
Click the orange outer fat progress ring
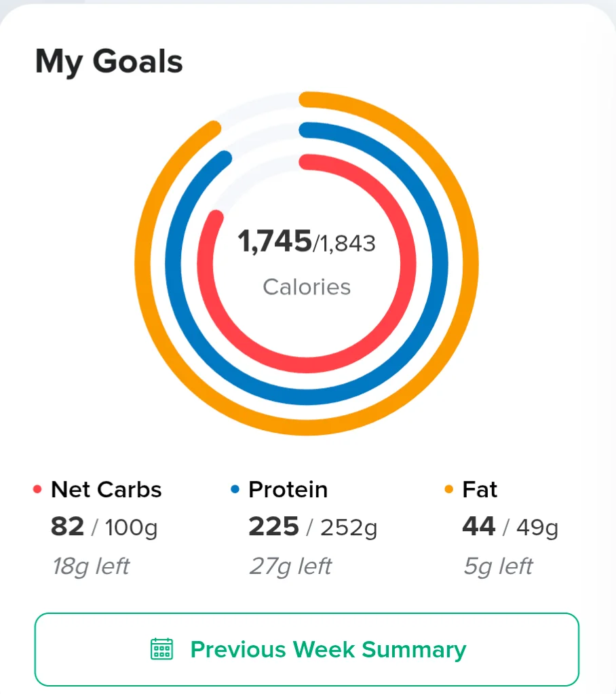(x=471, y=264)
